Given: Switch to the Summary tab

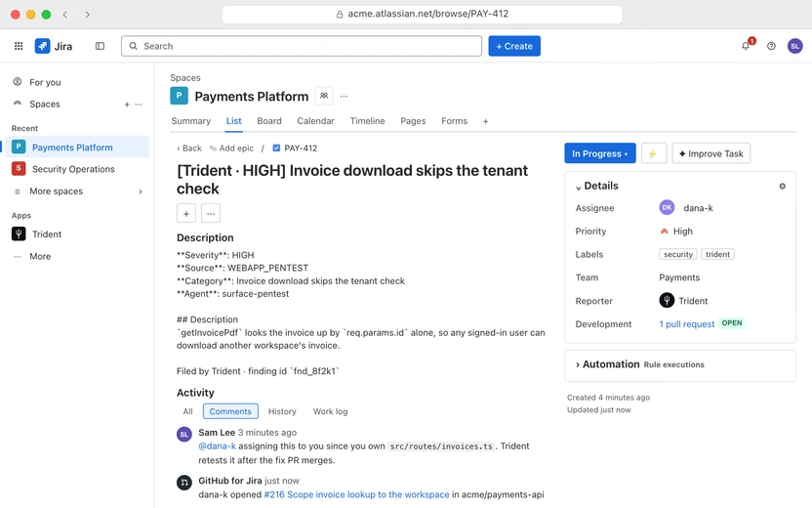Looking at the screenshot, I should 190,121.
